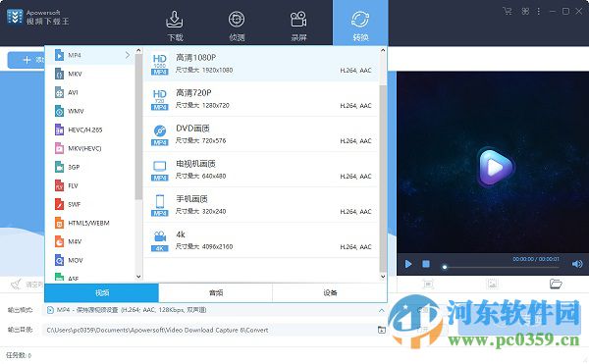Click preset list scroll up arrow

click(383, 50)
